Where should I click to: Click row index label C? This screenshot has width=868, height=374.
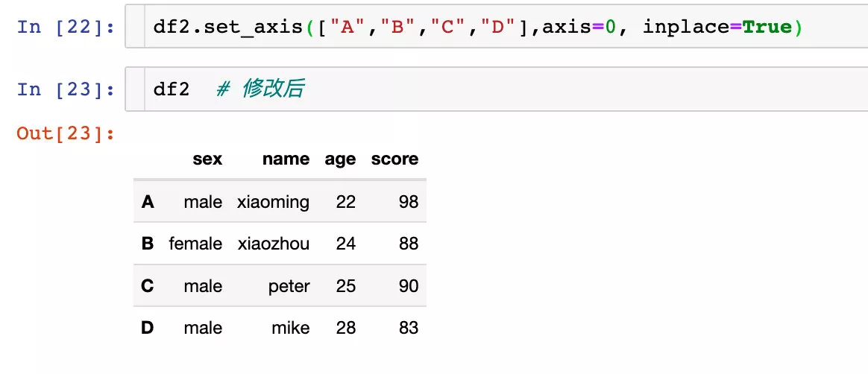pyautogui.click(x=147, y=286)
